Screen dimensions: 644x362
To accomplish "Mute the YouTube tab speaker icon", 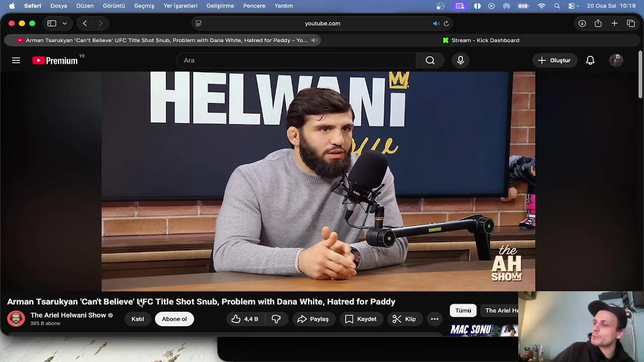I will click(314, 40).
